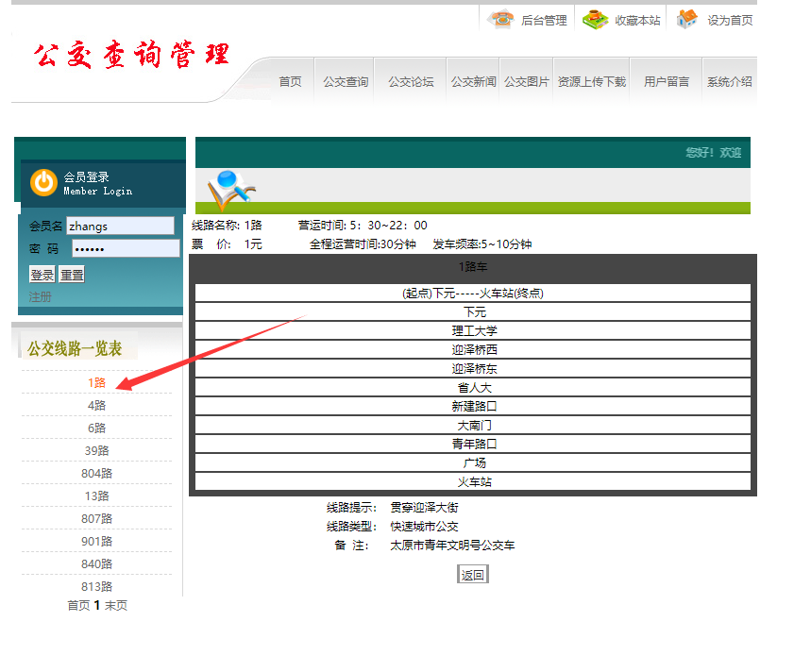Click the 注册 register link
Image resolution: width=794 pixels, height=672 pixels.
(40, 296)
